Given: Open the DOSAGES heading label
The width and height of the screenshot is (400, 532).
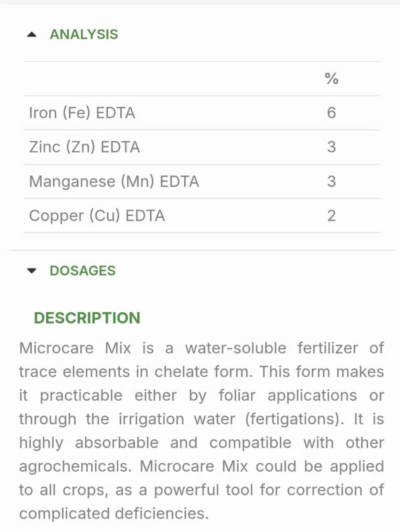Looking at the screenshot, I should pyautogui.click(x=82, y=271).
